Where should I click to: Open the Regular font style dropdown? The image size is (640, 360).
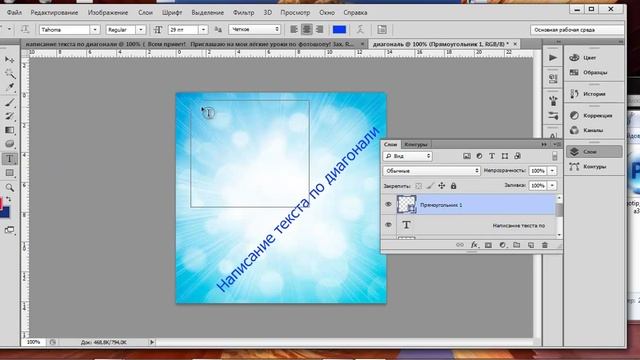click(140, 29)
